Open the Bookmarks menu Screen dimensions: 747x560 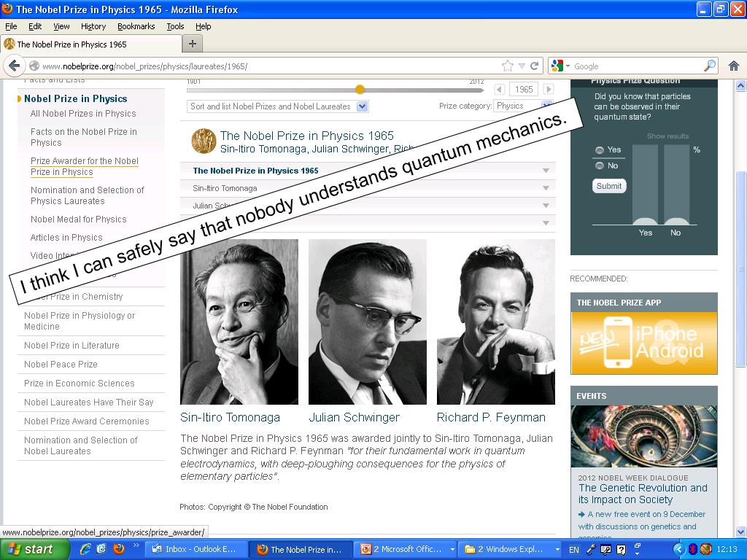136,26
